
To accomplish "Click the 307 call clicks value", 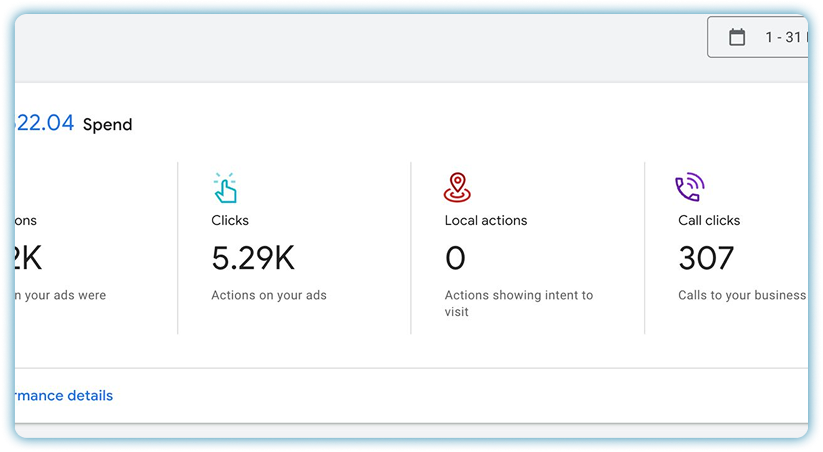I will pyautogui.click(x=706, y=258).
